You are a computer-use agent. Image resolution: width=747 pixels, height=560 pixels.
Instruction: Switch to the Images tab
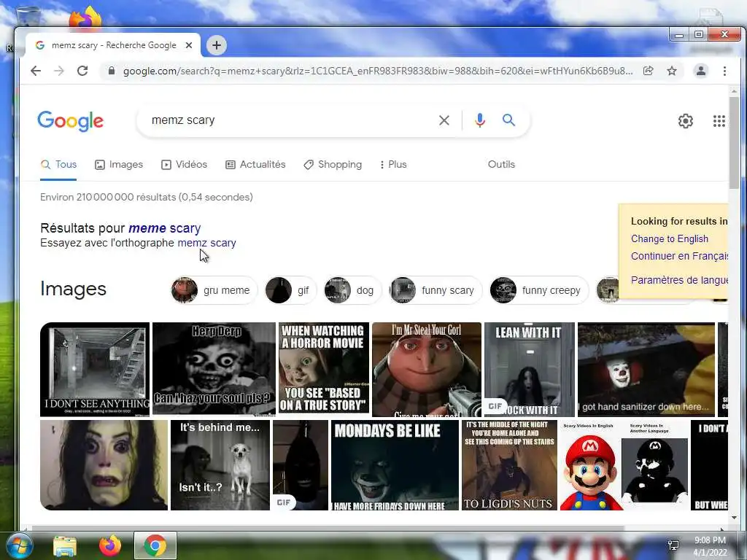click(119, 164)
